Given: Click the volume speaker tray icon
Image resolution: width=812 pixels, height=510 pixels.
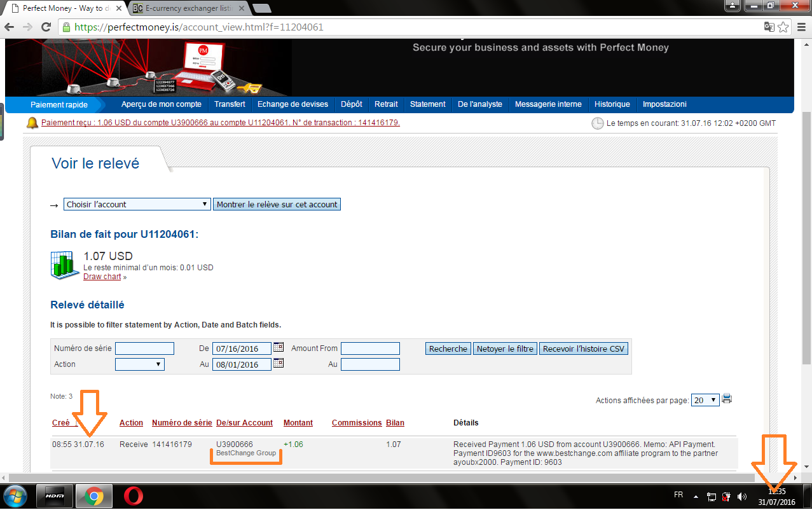Looking at the screenshot, I should (x=742, y=496).
